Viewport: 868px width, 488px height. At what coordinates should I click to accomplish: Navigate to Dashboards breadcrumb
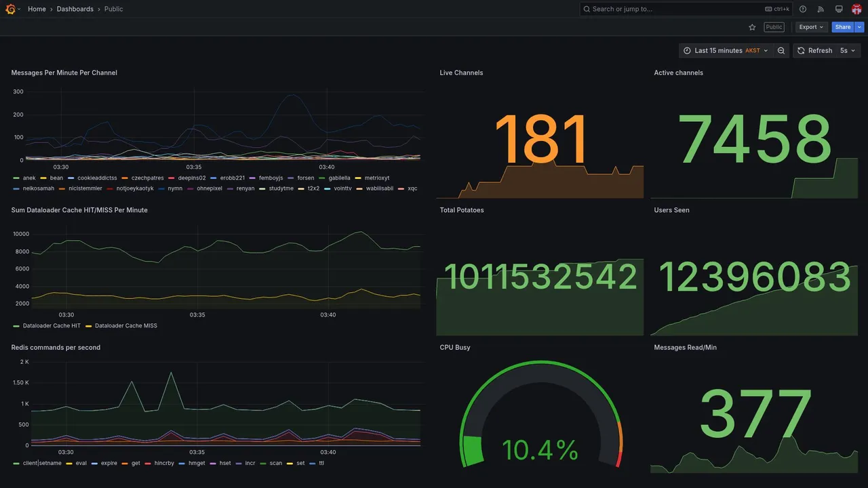[x=75, y=9]
